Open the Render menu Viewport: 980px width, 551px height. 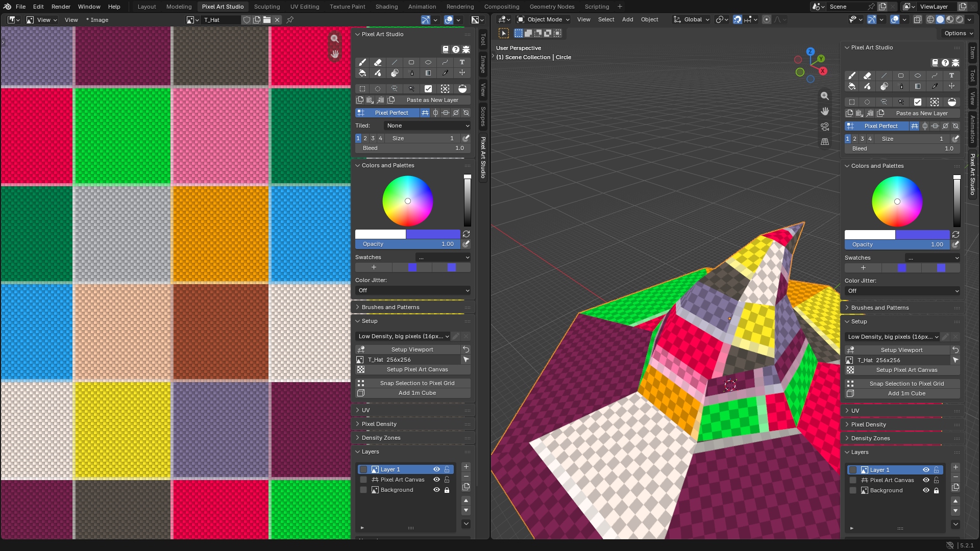coord(61,7)
